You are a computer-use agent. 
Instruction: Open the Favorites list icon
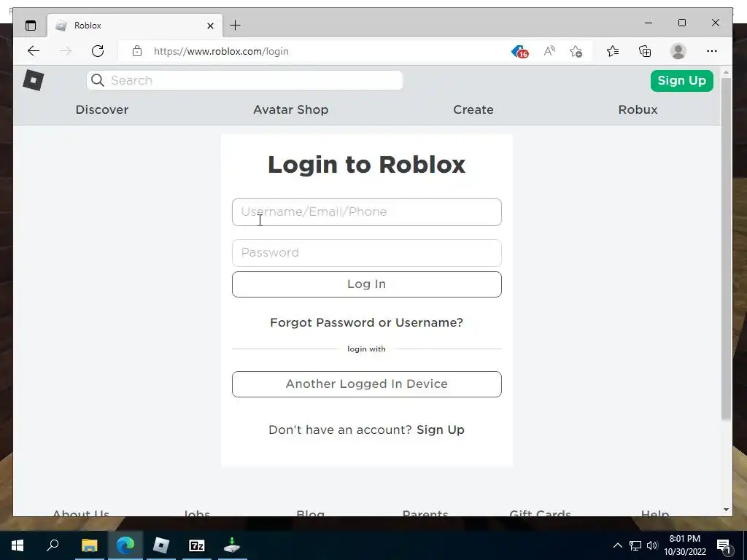[x=613, y=51]
